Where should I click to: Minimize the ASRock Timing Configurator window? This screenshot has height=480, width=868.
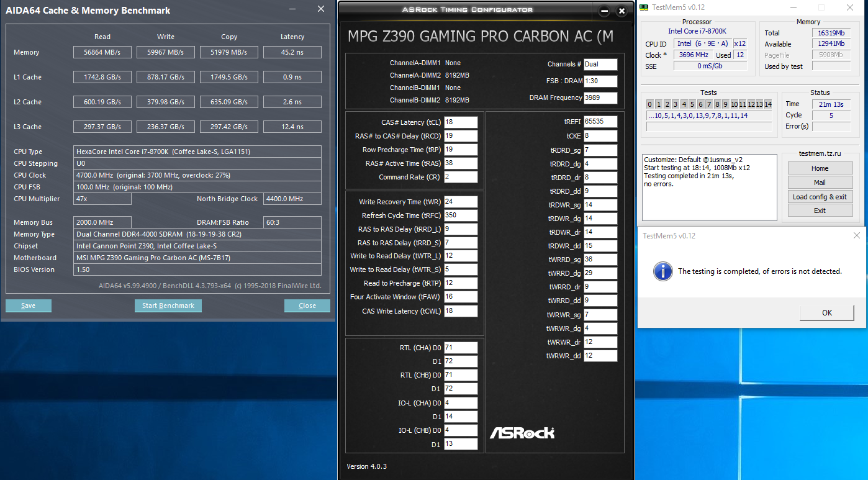[604, 11]
